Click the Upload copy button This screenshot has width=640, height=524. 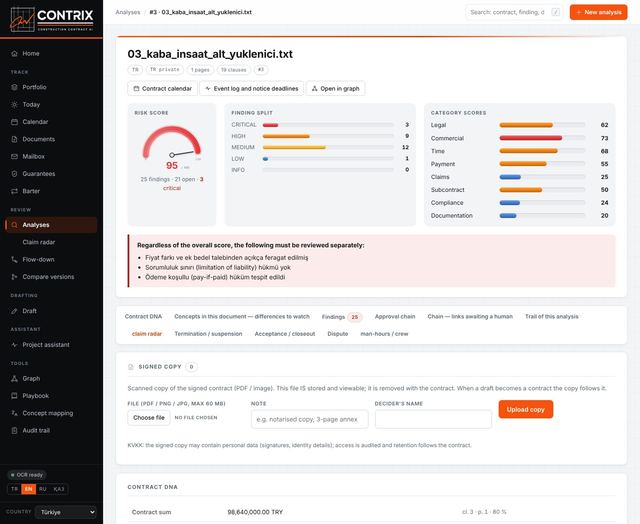tap(526, 409)
